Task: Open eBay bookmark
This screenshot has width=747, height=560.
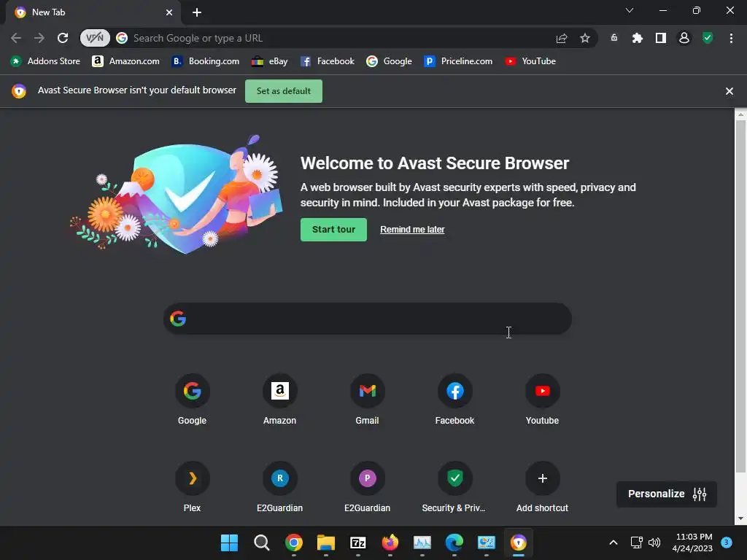Action: pos(270,61)
